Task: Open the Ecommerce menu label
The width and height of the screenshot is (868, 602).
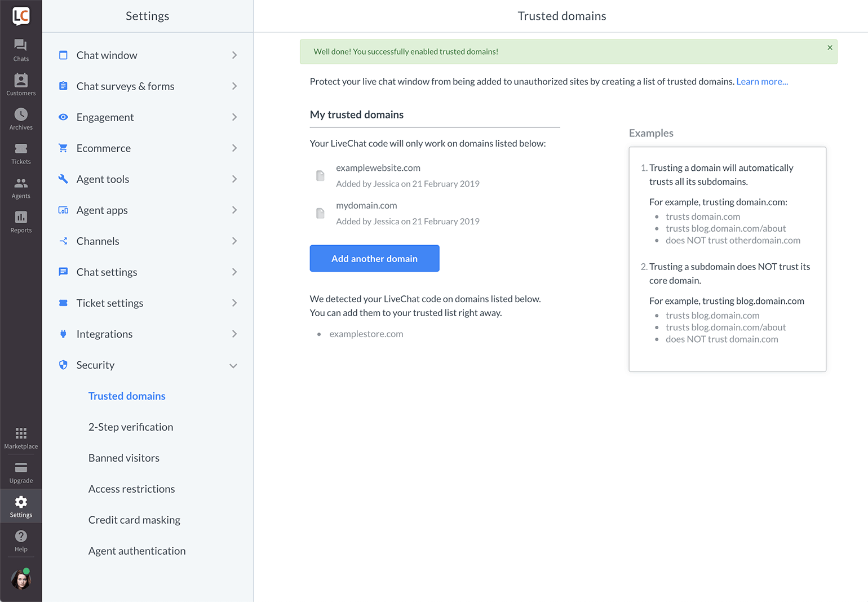Action: pyautogui.click(x=104, y=148)
